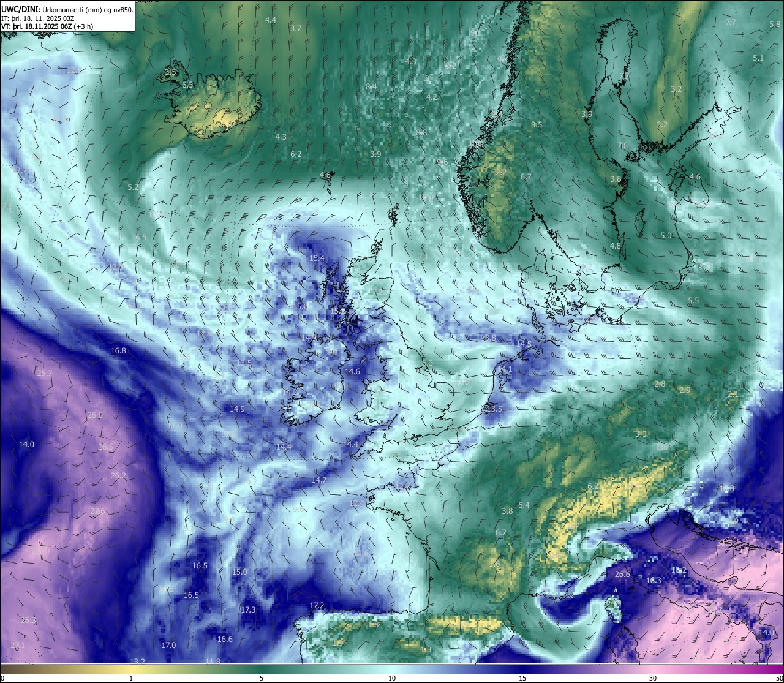Viewport: 784px width, 683px height.
Task: Click the 26.6 value near Gulf of Genoa
Action: (x=622, y=575)
